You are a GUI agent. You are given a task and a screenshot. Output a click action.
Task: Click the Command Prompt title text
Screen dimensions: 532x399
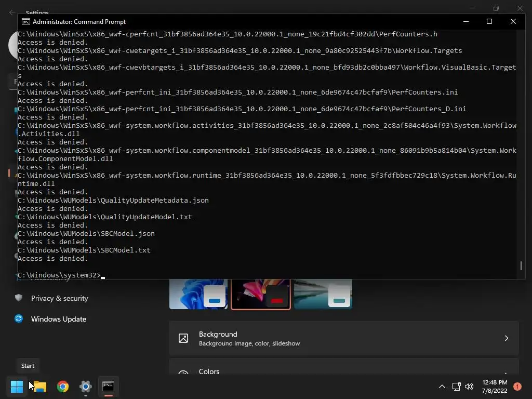79,22
